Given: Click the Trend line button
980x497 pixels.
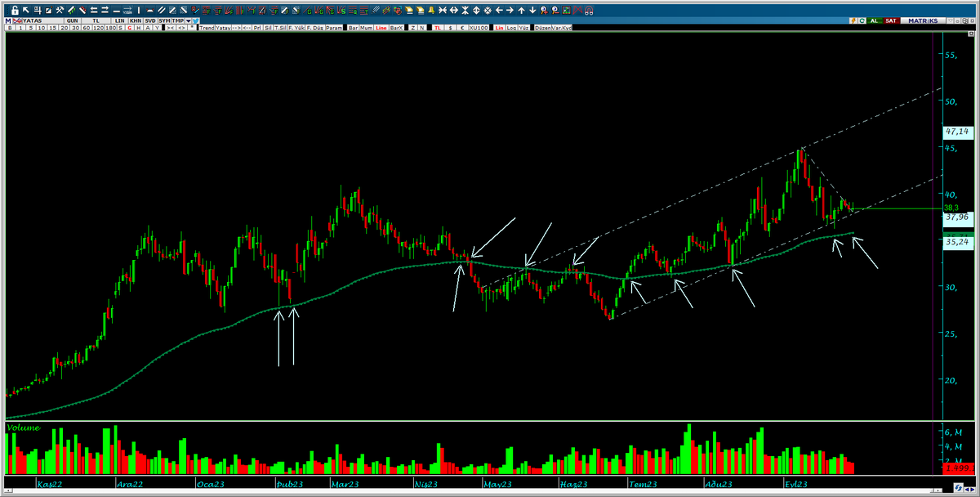Looking at the screenshot, I should [x=207, y=28].
